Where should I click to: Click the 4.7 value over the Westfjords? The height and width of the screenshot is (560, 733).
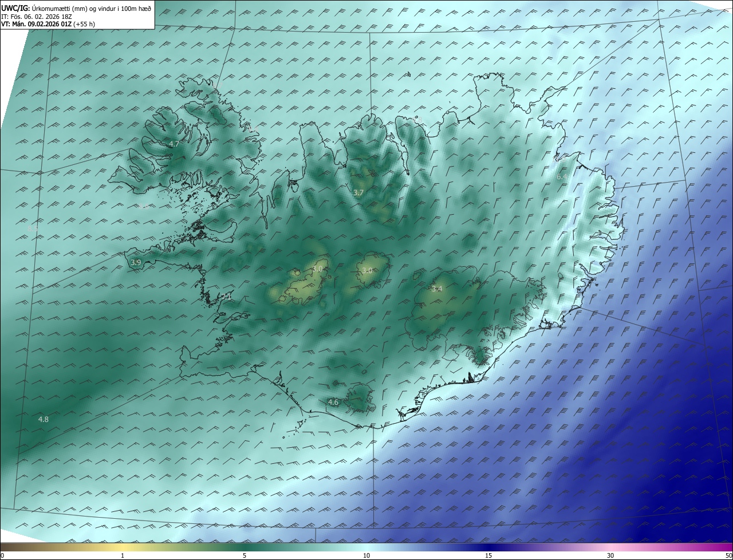[x=175, y=144]
